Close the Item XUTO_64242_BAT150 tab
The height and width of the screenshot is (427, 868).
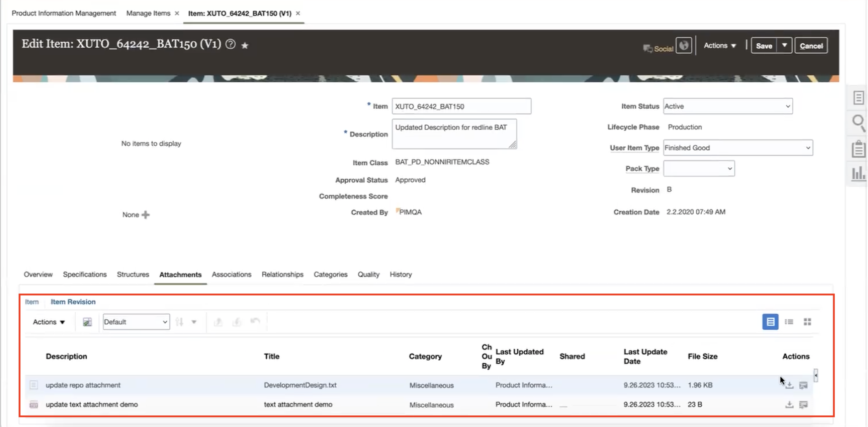click(298, 13)
